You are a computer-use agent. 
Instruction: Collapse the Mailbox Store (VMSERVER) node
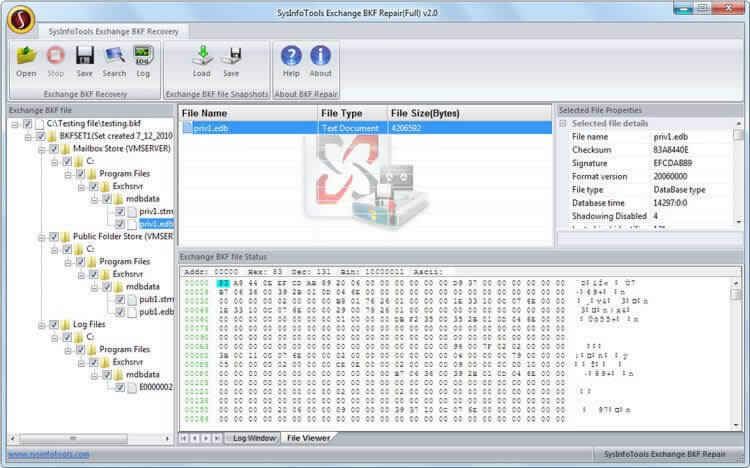(x=42, y=149)
